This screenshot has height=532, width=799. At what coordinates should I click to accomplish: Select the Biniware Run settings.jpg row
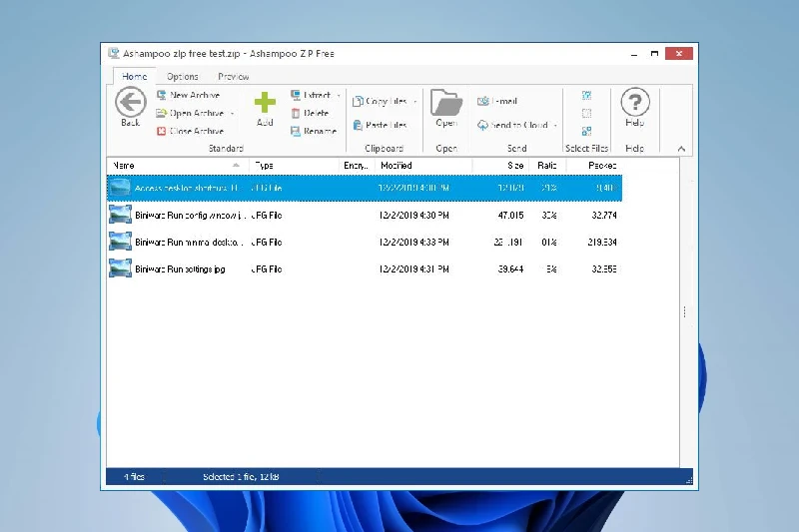coord(365,268)
